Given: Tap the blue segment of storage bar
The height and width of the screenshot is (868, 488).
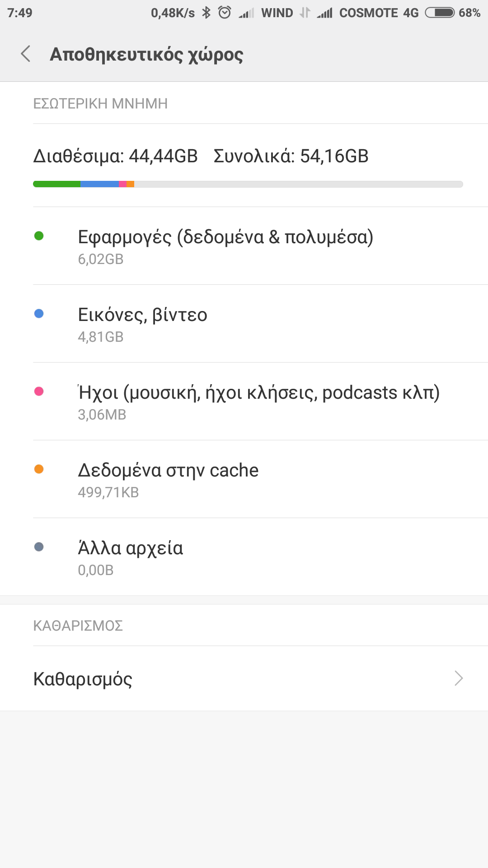Looking at the screenshot, I should (99, 184).
